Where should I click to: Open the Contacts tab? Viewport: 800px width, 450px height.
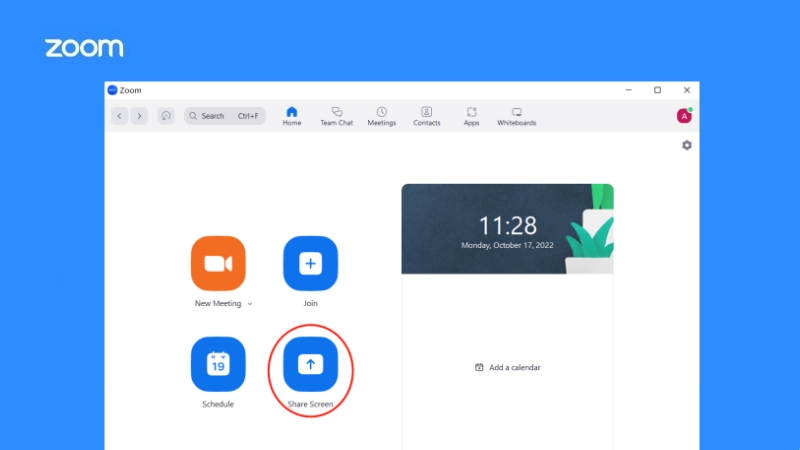pyautogui.click(x=427, y=116)
